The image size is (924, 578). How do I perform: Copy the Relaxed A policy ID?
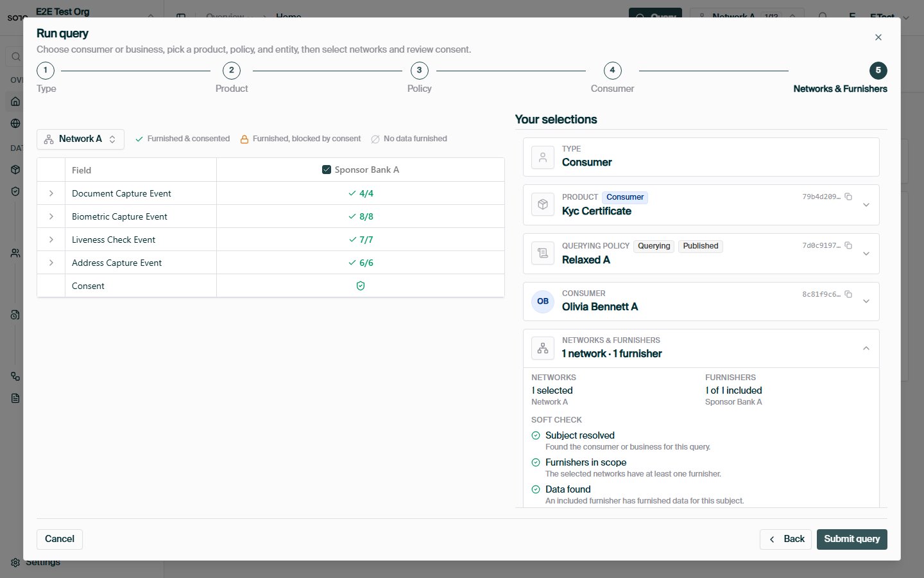tap(848, 245)
